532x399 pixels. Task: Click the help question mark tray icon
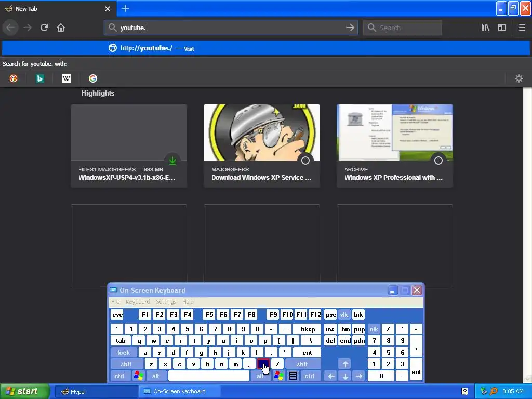[464, 391]
